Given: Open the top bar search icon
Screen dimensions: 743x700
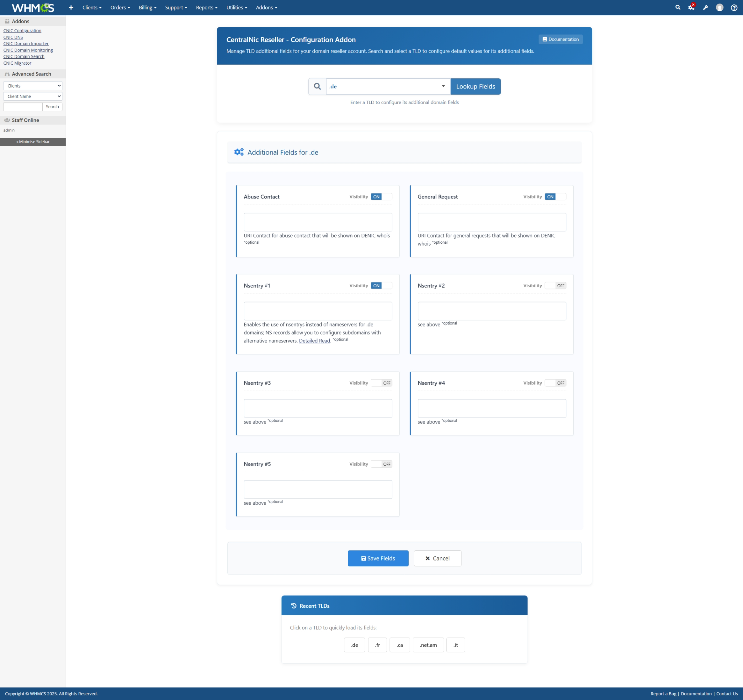Looking at the screenshot, I should pos(678,7).
